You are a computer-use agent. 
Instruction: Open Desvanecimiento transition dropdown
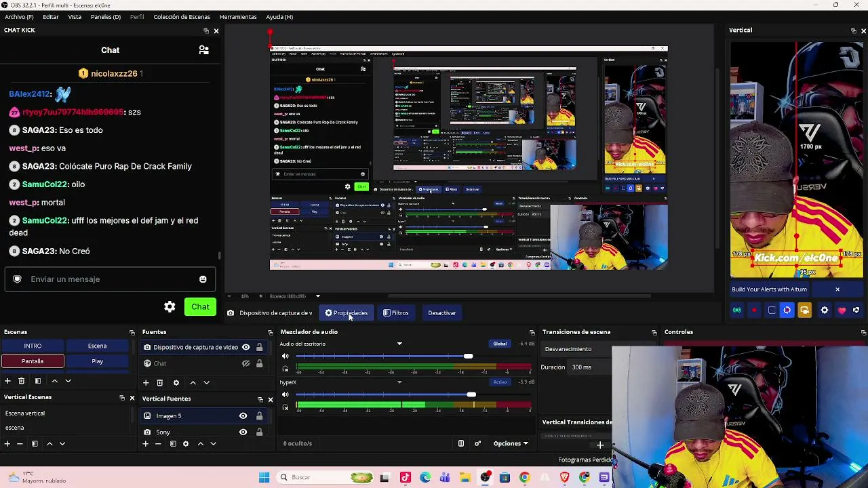576,349
